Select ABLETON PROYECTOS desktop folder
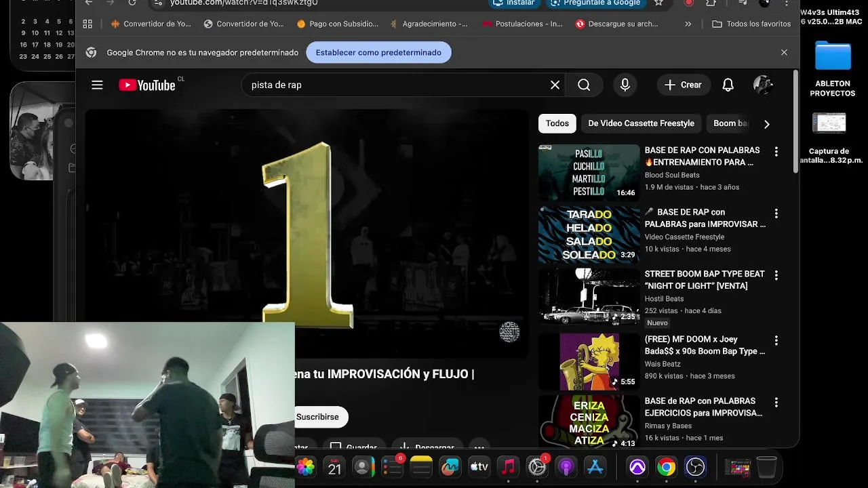 click(832, 69)
